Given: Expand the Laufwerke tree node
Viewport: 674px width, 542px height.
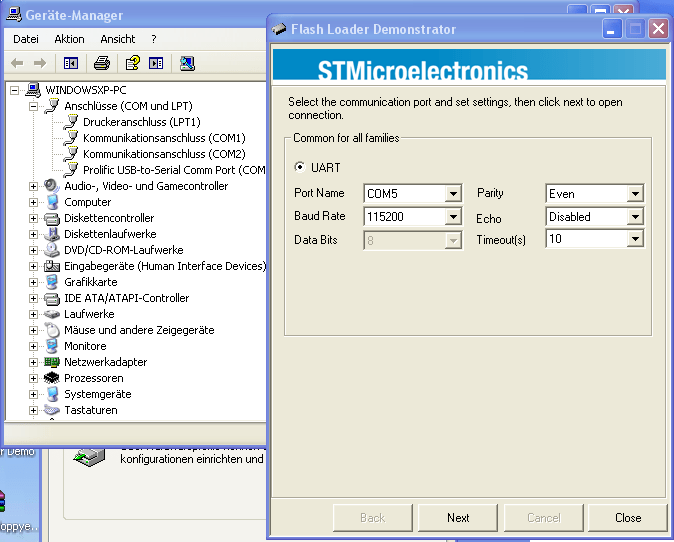Looking at the screenshot, I should coord(33,314).
